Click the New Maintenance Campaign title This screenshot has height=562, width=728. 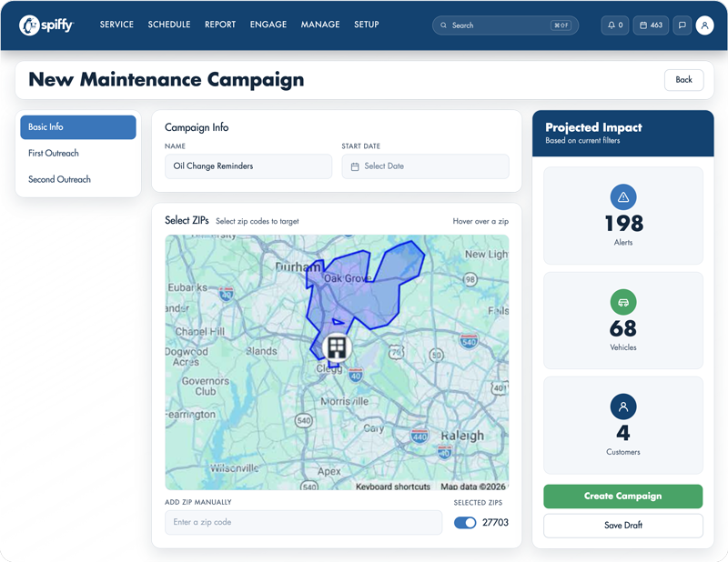[x=167, y=80]
